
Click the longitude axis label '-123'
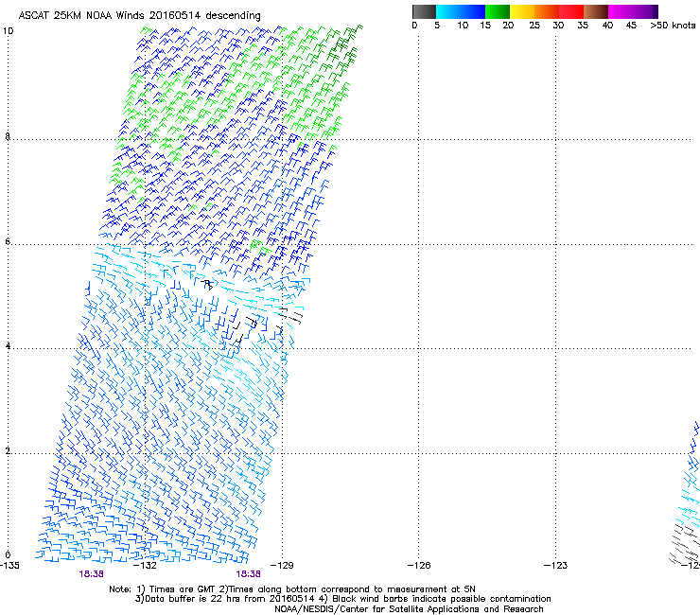pyautogui.click(x=556, y=566)
